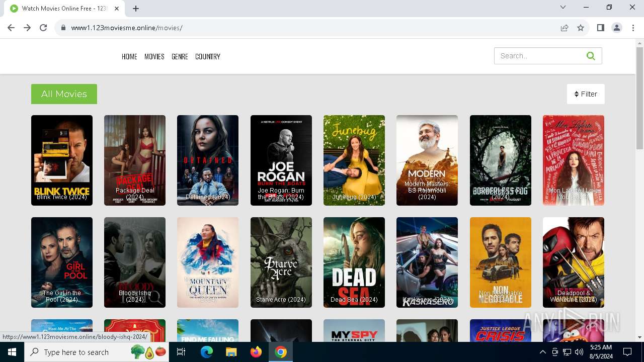Open the GENRE menu

pos(180,56)
